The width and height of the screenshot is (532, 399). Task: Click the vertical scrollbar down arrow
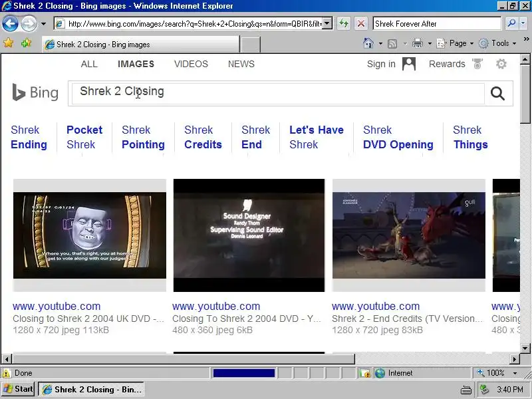(525, 348)
